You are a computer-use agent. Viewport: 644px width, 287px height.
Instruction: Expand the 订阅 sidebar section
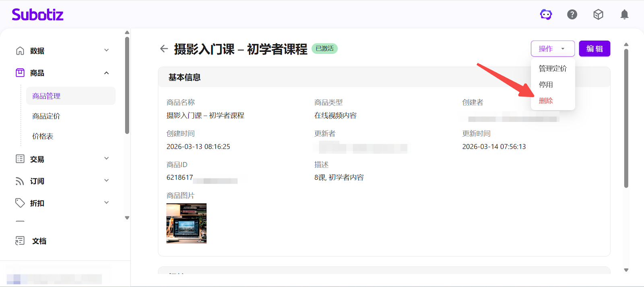coord(106,181)
